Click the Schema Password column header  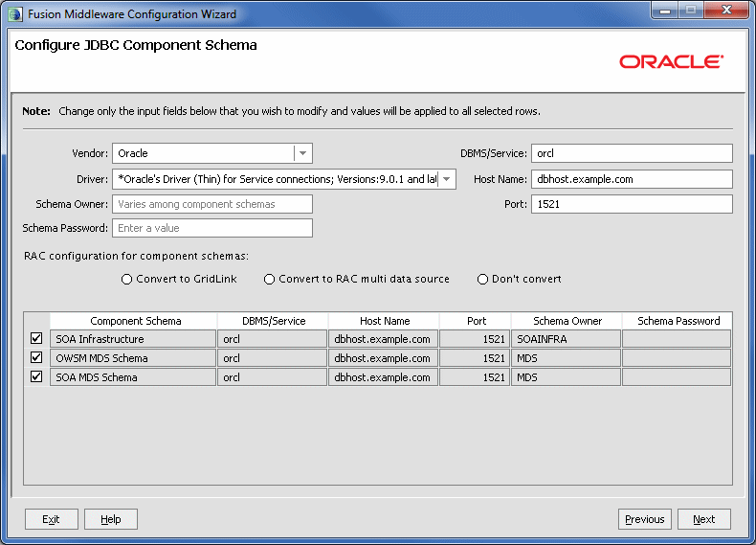[678, 321]
